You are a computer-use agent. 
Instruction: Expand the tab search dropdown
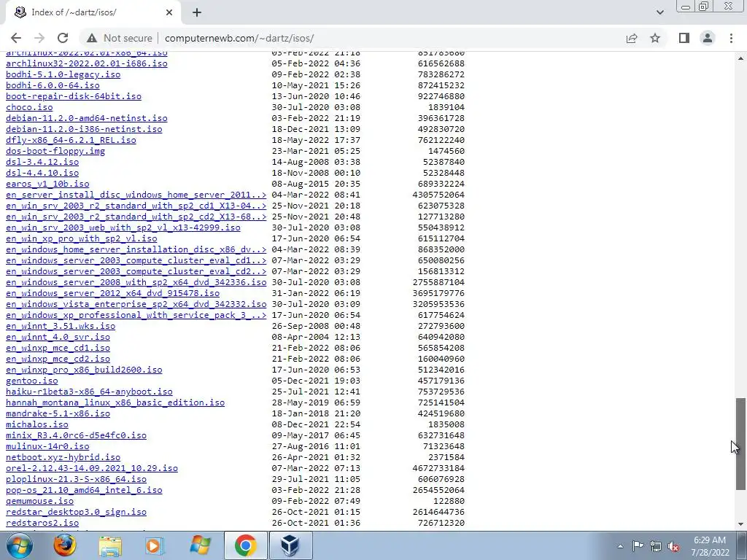[x=659, y=12]
